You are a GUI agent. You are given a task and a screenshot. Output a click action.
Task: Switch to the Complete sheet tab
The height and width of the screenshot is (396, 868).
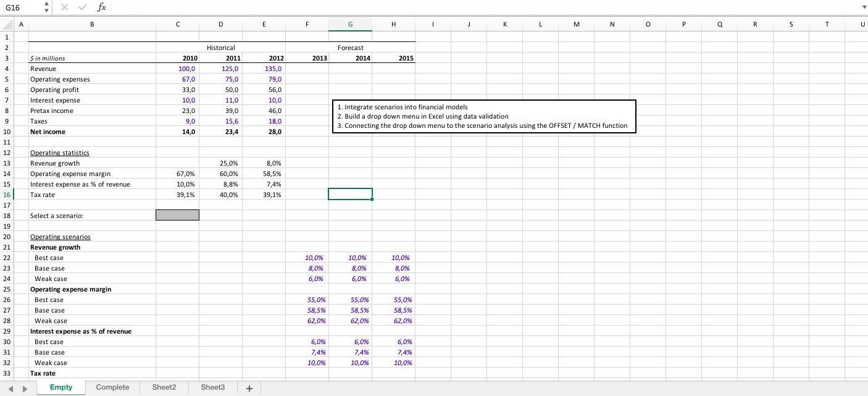pos(112,387)
